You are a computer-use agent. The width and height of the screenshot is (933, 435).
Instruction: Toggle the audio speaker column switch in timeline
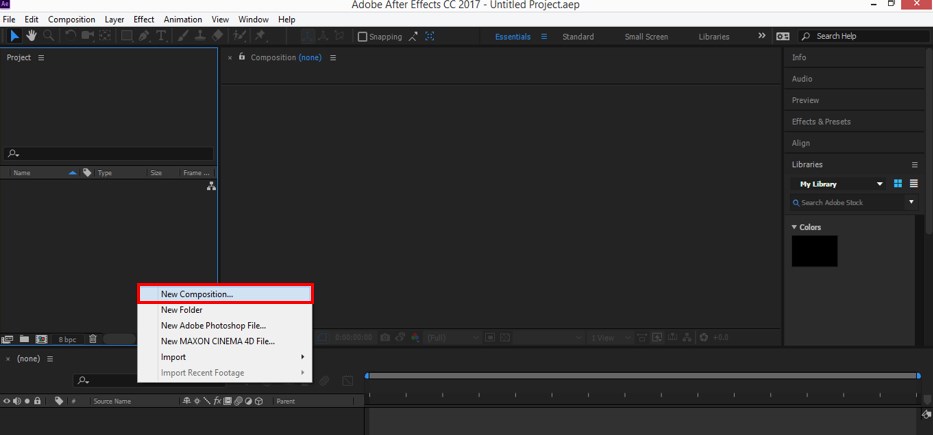point(17,401)
